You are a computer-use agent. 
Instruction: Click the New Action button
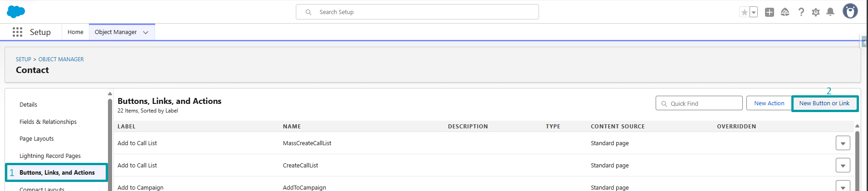coord(769,103)
